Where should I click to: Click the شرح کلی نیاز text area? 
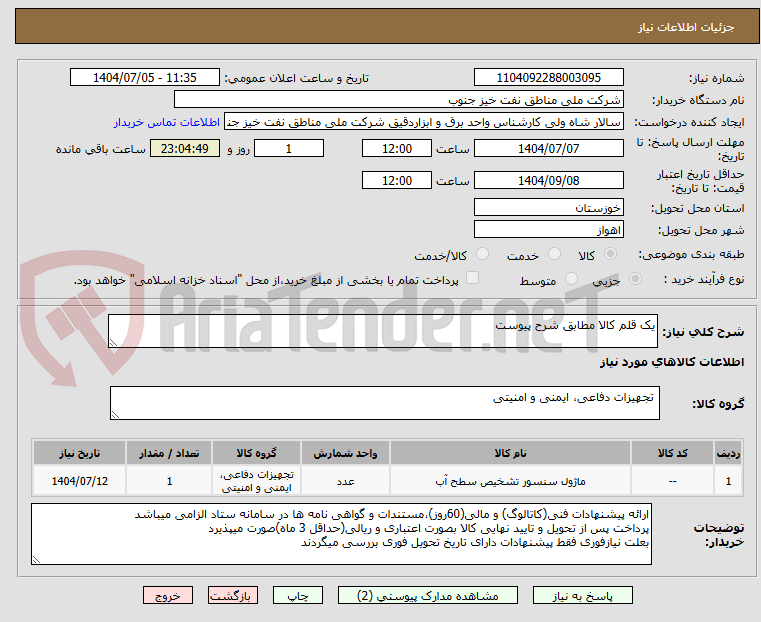(382, 331)
